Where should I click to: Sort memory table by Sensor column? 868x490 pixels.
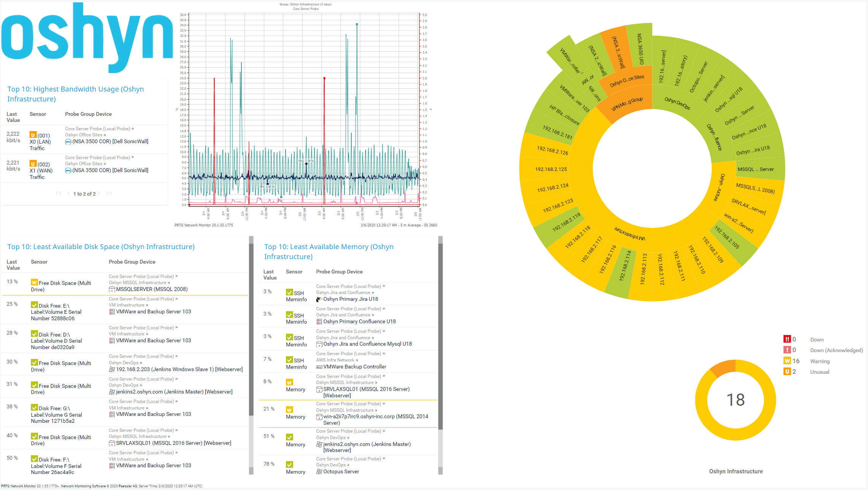point(294,272)
